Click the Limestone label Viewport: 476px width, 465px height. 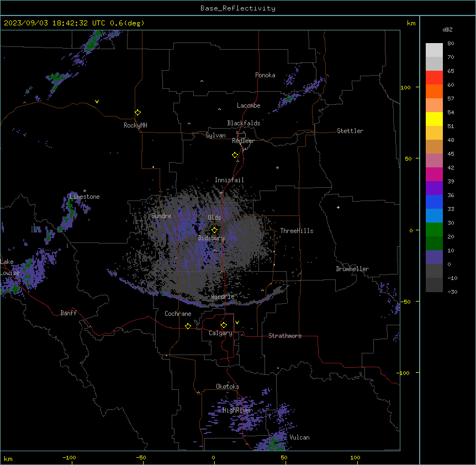pos(84,197)
